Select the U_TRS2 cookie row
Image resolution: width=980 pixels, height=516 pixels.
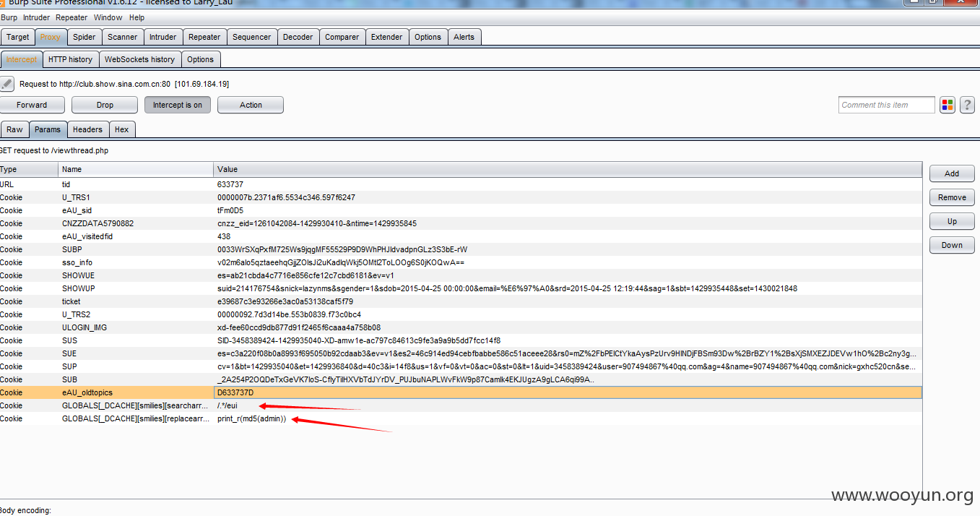pyautogui.click(x=461, y=314)
